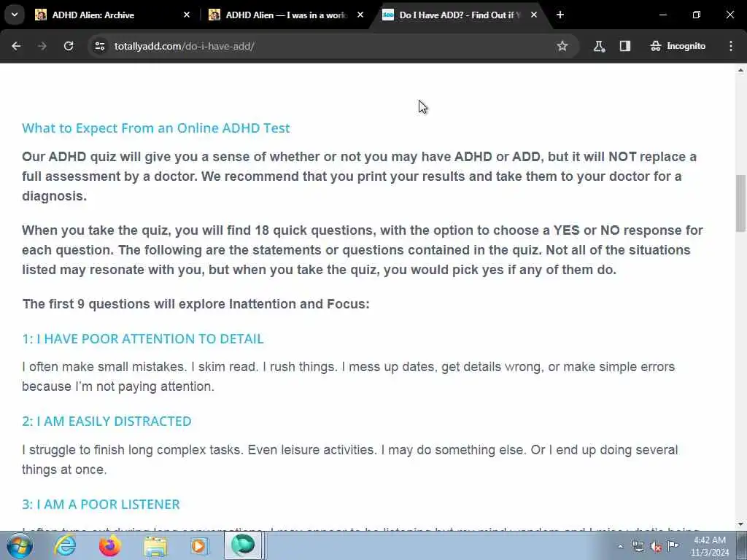Open the Chrome three-dot menu
The image size is (747, 560).
click(731, 46)
